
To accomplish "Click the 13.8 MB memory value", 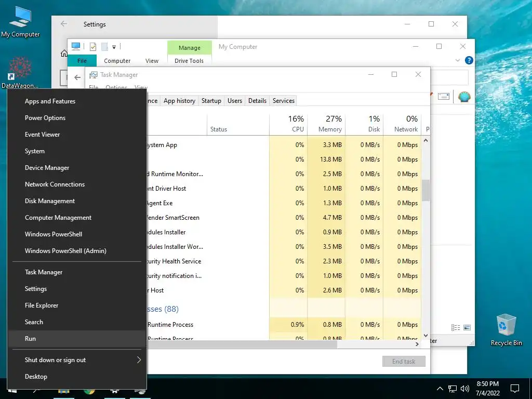I will click(x=330, y=159).
